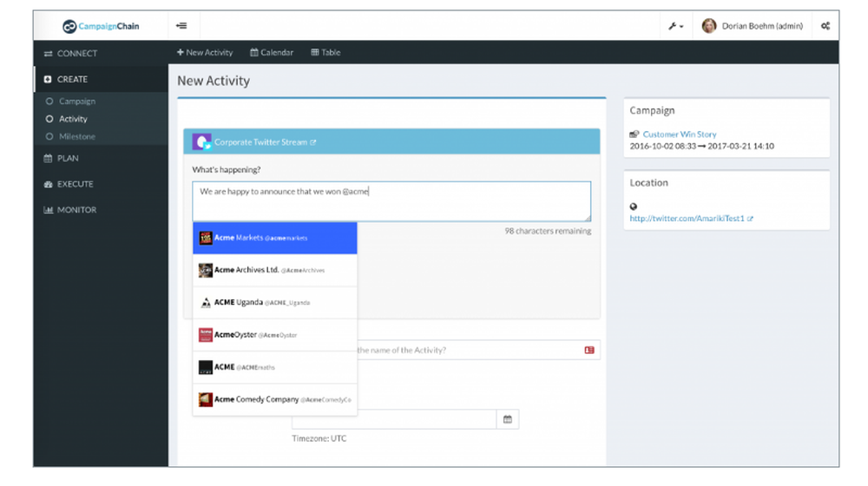This screenshot has width=868, height=486.
Task: Click AcmeOyster avatar thumbnail
Action: coord(206,335)
